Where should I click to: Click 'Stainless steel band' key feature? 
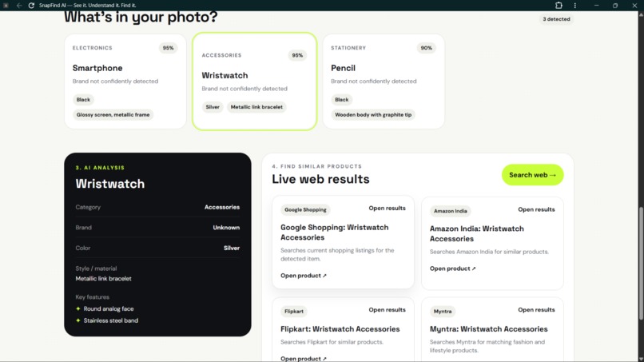[x=111, y=321]
